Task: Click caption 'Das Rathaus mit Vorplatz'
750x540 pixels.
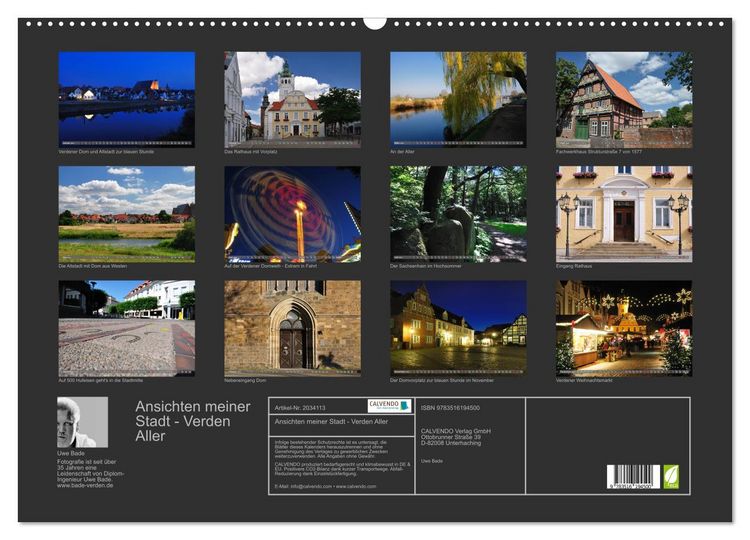Action: pos(251,152)
